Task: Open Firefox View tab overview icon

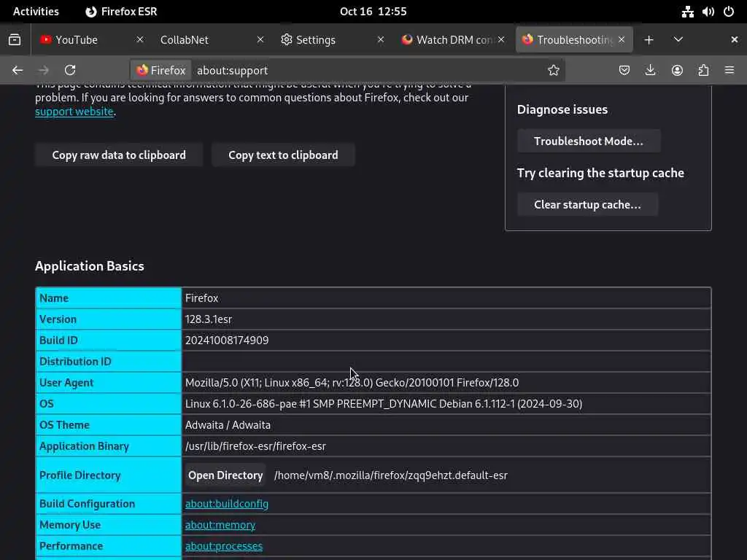Action: point(15,39)
